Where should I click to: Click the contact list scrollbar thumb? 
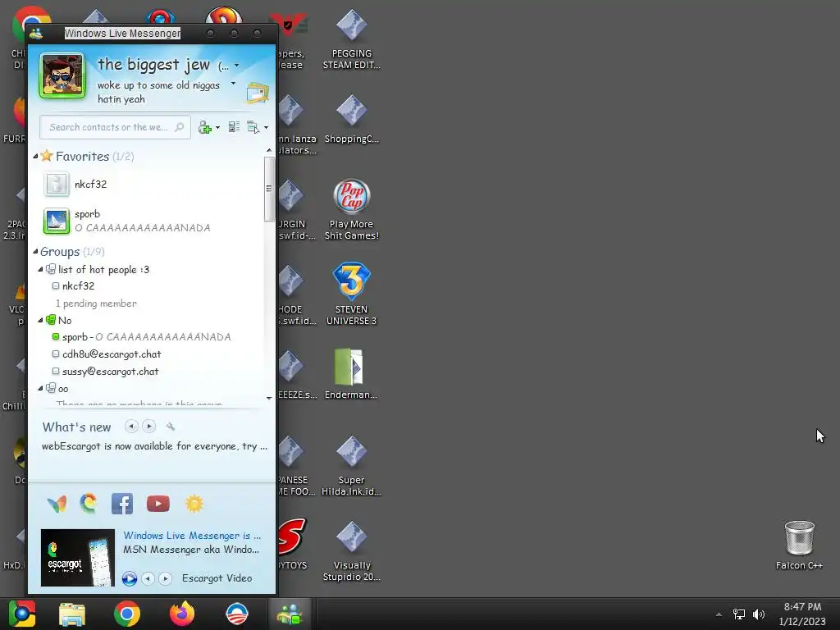pos(269,189)
